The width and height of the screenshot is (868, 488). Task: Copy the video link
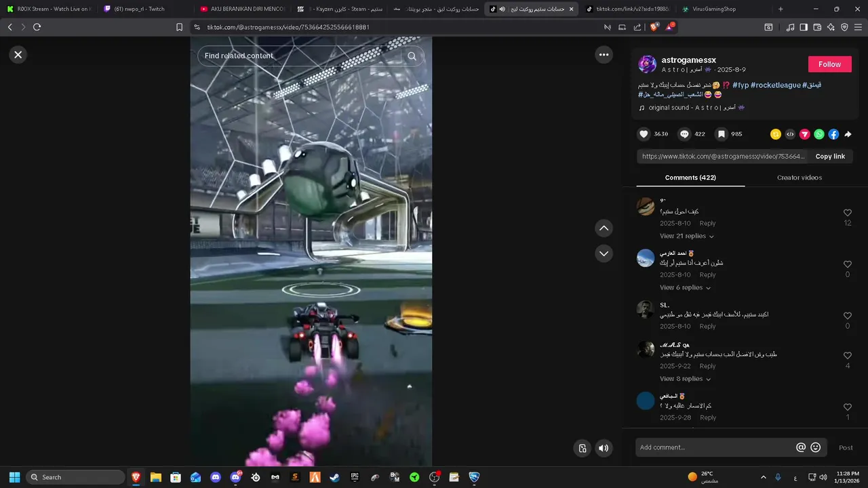[x=830, y=157]
